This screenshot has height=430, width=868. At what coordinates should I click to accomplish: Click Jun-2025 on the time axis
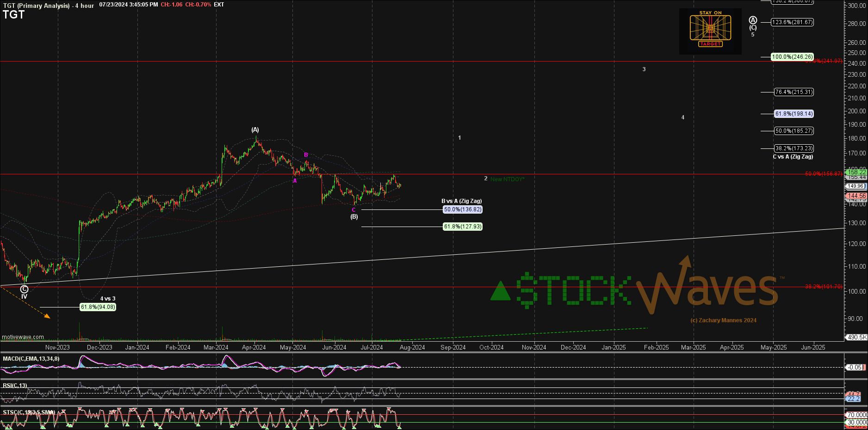813,347
